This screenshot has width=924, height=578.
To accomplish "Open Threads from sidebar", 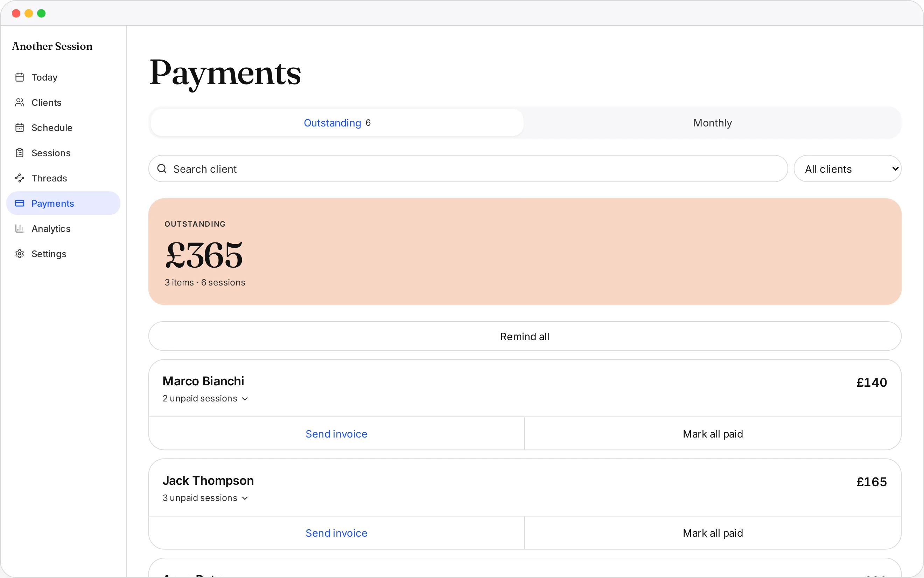I will coord(63,178).
